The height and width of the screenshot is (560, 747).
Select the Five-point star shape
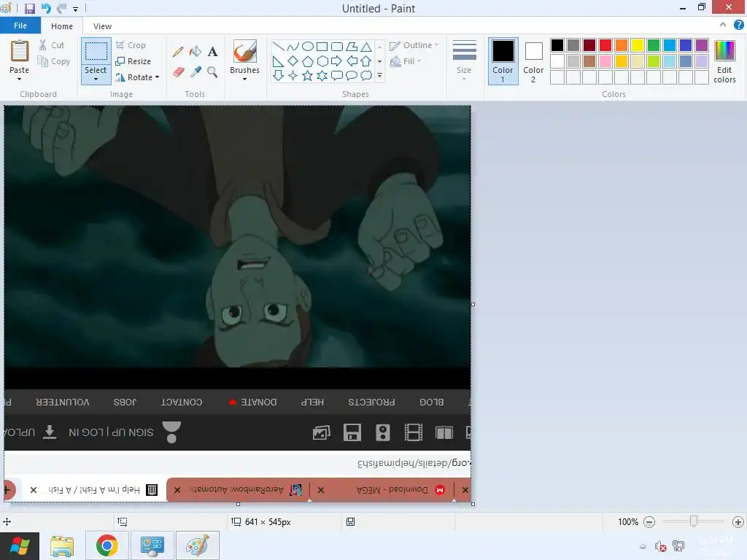[308, 76]
